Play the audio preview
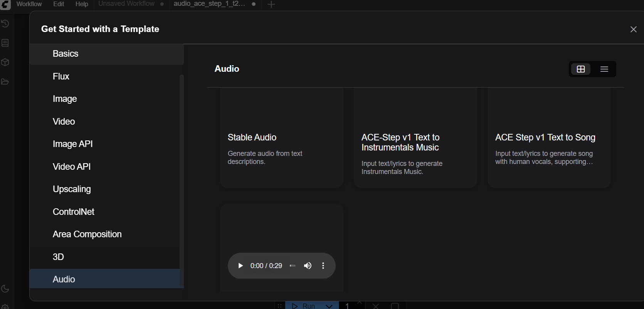This screenshot has width=644, height=309. point(240,266)
